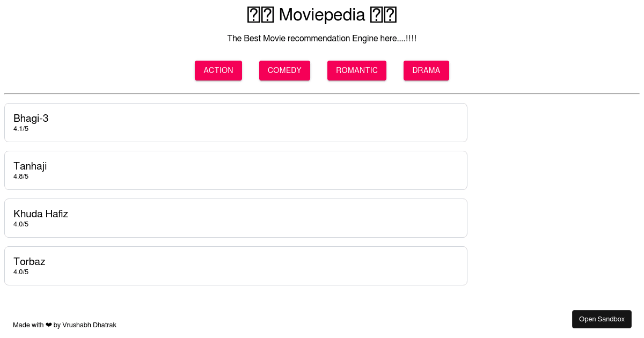Click the 4.0/5 rating under Torbaz
This screenshot has width=644, height=338.
[x=21, y=272]
